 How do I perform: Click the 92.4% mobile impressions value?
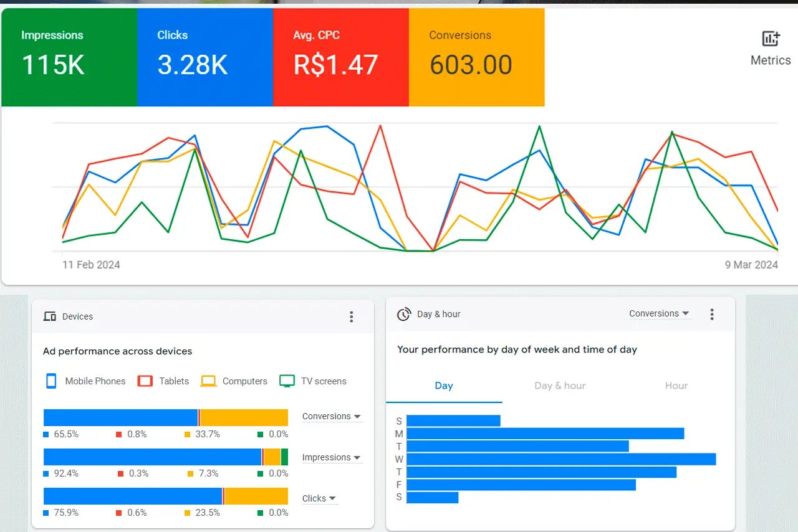pos(66,473)
